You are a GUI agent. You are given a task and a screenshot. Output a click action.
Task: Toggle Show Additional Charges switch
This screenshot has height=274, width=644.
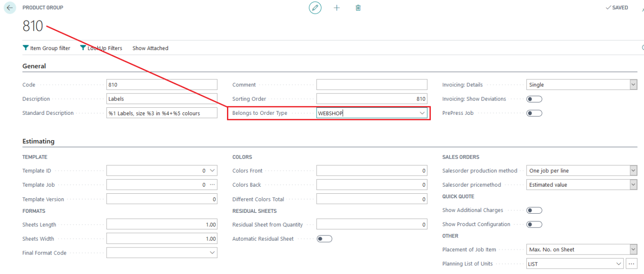pyautogui.click(x=534, y=210)
